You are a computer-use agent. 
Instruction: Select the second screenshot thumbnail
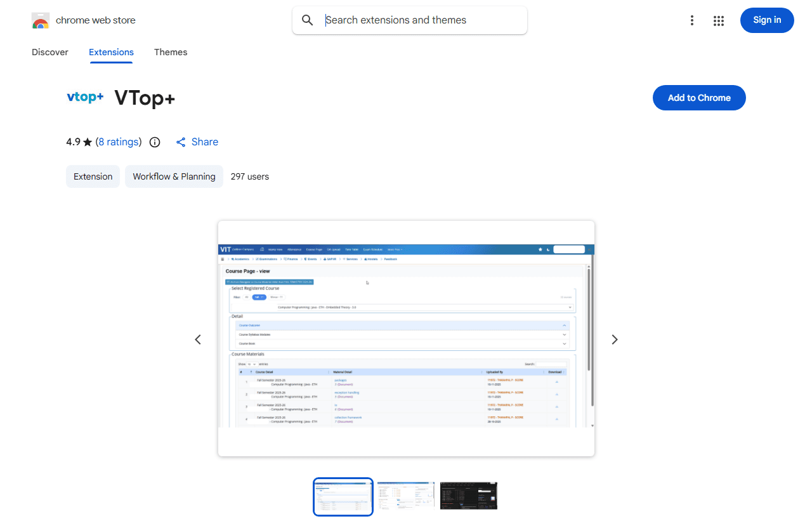tap(406, 496)
